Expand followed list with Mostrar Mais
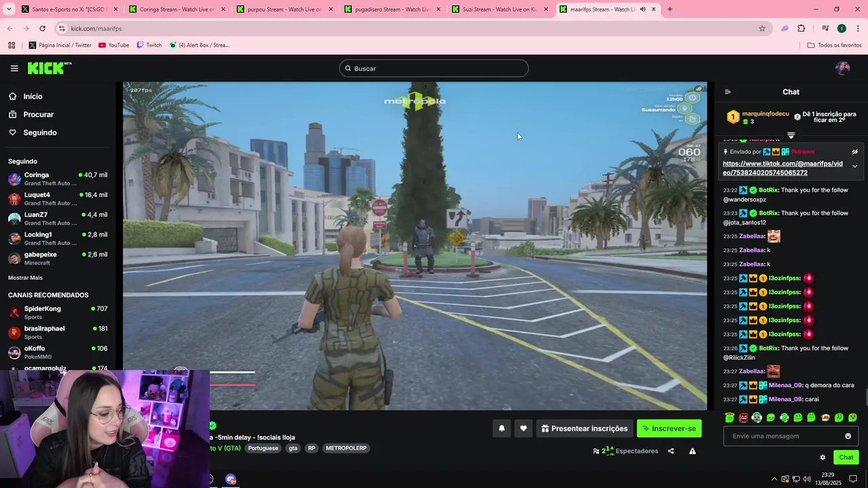This screenshot has width=868, height=488. pyautogui.click(x=25, y=278)
